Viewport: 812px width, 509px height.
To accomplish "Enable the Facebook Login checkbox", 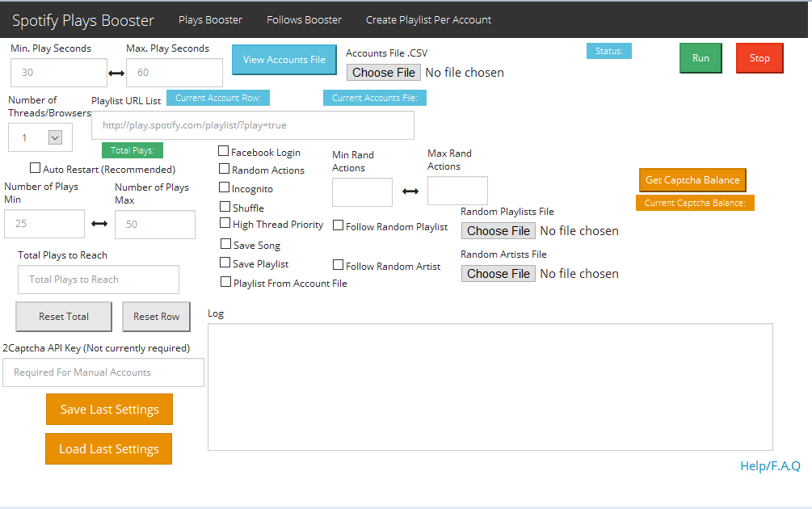I will 224,151.
